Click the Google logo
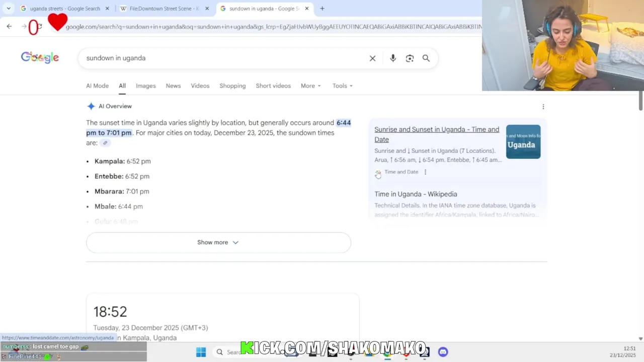This screenshot has width=644, height=362. (x=40, y=57)
